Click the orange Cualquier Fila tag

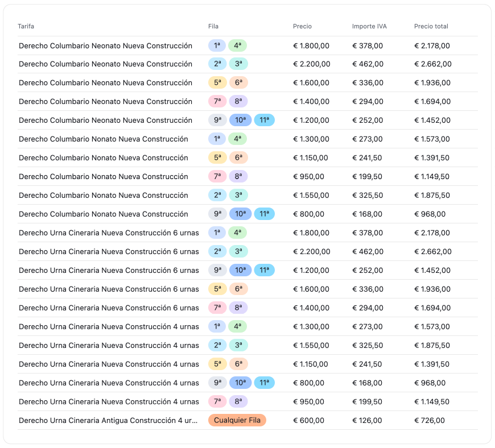pyautogui.click(x=237, y=420)
